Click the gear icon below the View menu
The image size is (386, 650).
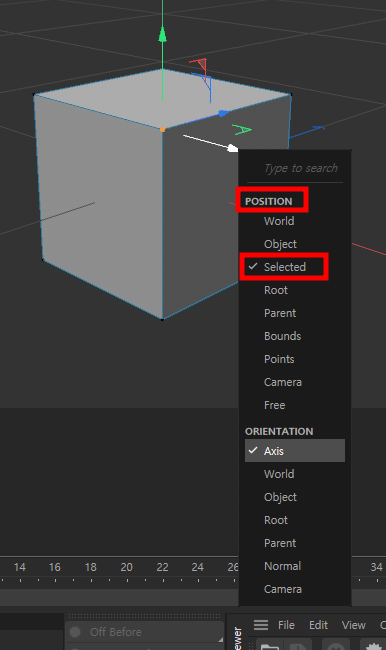(x=374, y=647)
